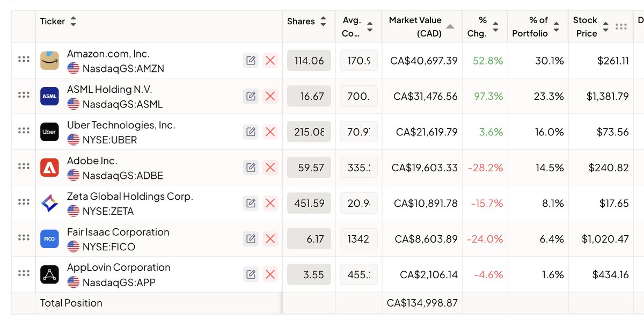
Task: Edit the Zeta Global Holdings position
Action: (x=251, y=203)
